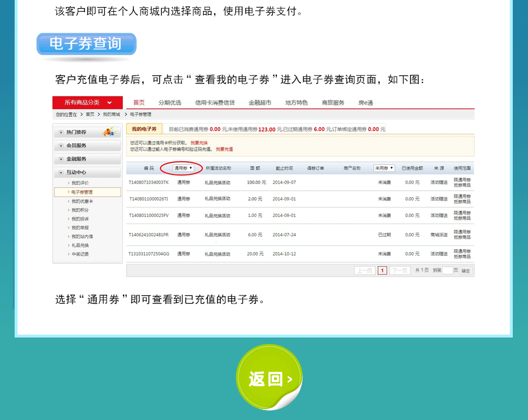Click the megaphone icon beside 热门推荐

pyautogui.click(x=108, y=132)
